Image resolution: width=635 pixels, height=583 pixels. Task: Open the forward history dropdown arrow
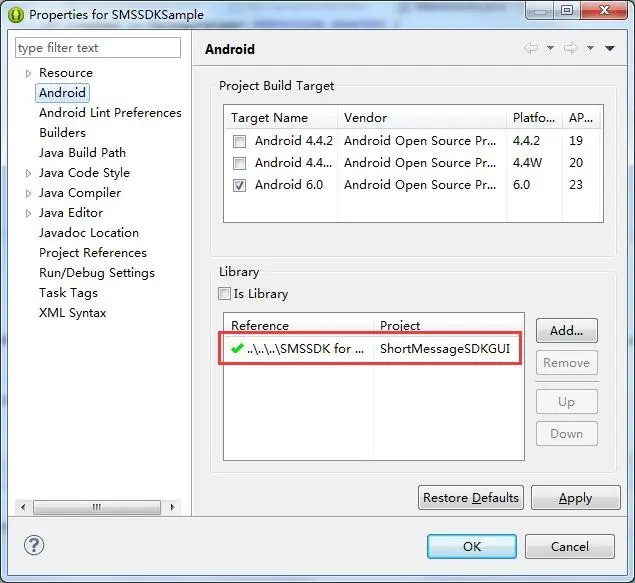(590, 48)
